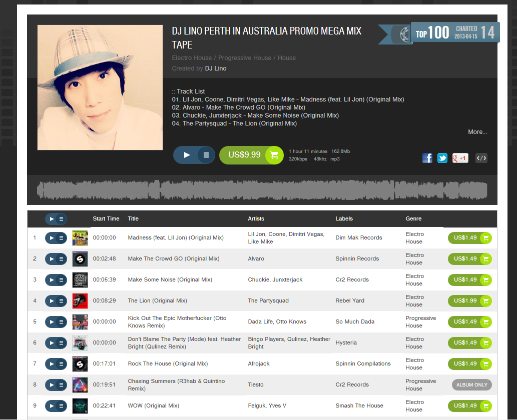The height and width of the screenshot is (420, 517).
Task: Play WOW (Original Mix)
Action: [52, 406]
